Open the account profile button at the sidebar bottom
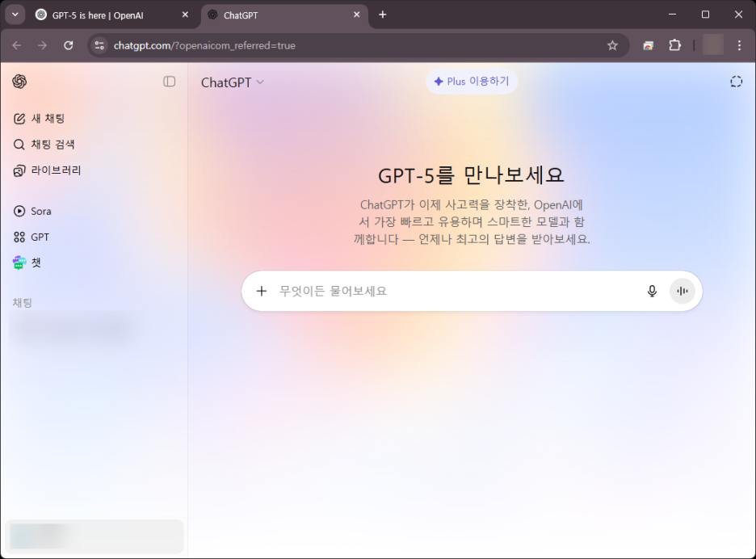This screenshot has width=756, height=559. coord(94,536)
